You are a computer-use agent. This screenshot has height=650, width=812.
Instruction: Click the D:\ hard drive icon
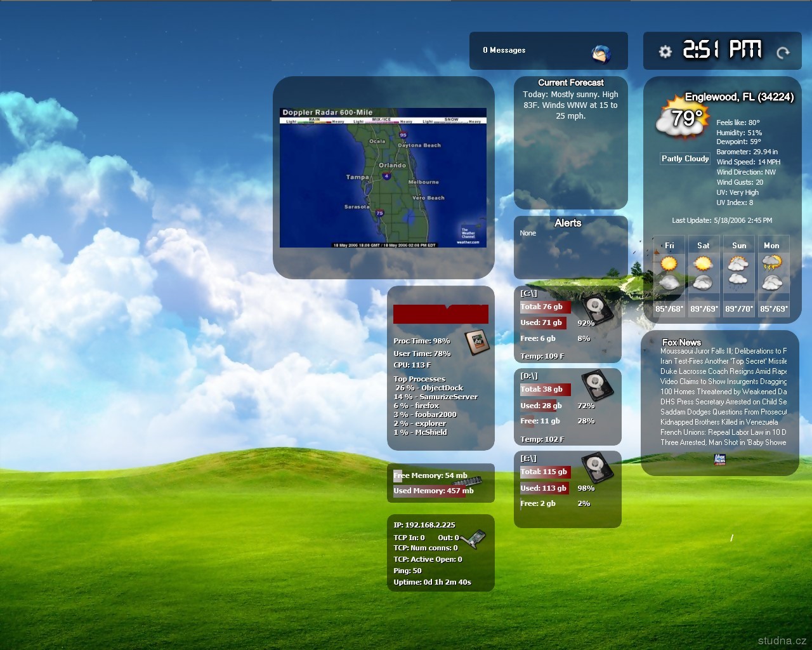point(596,385)
